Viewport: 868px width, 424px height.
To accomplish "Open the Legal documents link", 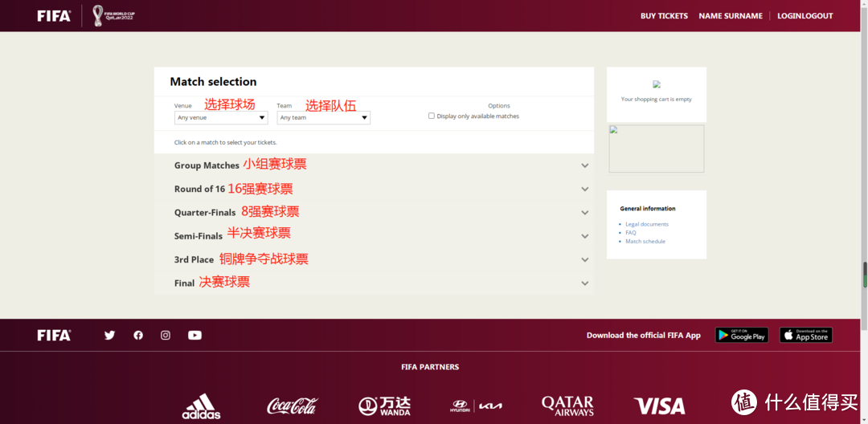I will click(x=647, y=224).
